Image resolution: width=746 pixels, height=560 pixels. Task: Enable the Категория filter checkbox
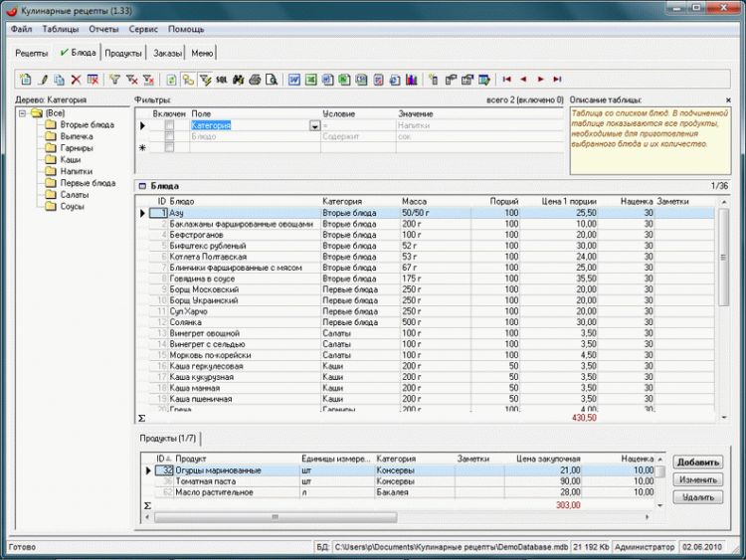[169, 125]
